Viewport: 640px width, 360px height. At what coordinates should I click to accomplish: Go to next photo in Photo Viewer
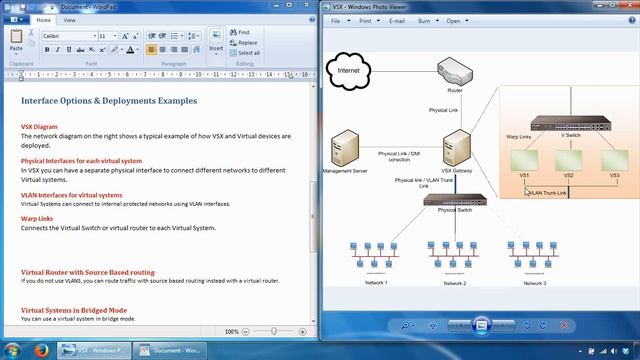504,325
